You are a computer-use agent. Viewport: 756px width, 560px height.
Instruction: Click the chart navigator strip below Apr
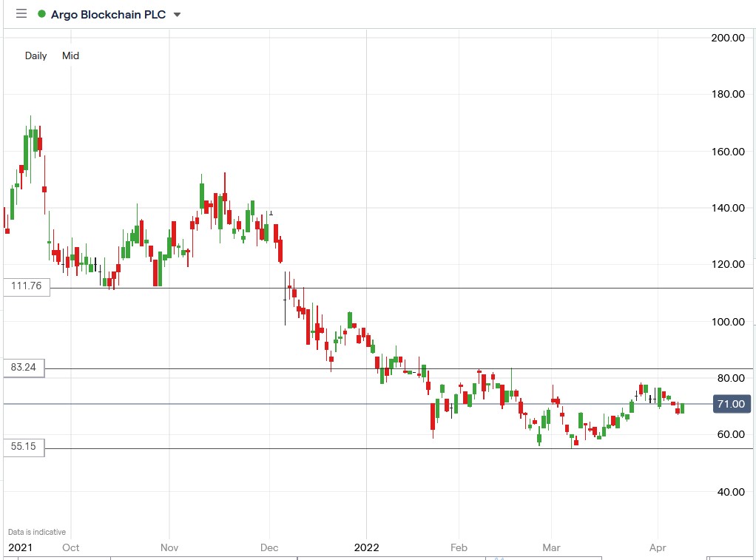point(658,559)
